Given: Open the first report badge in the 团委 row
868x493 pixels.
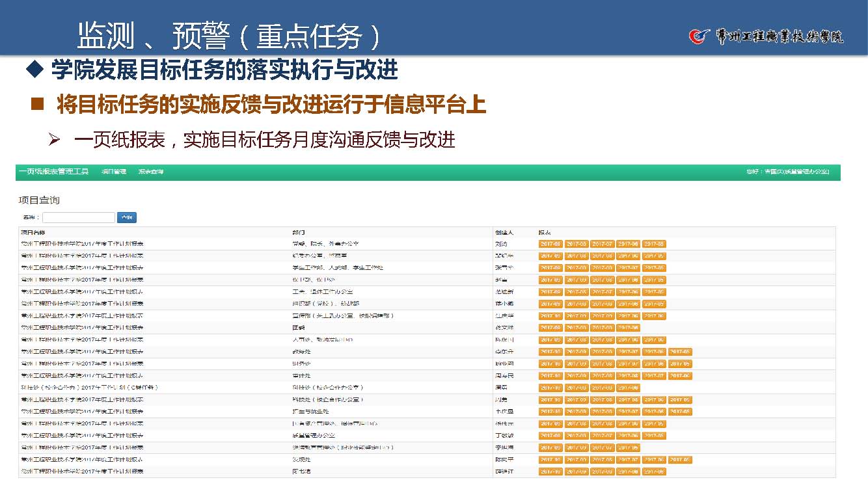Looking at the screenshot, I should 550,328.
